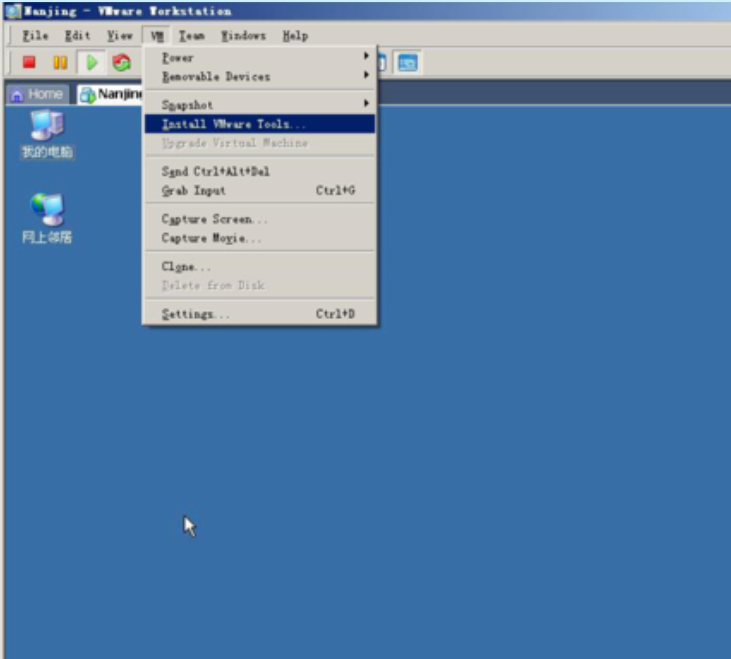The height and width of the screenshot is (659, 731).
Task: Open VM Settings from the menu
Action: pyautogui.click(x=260, y=314)
